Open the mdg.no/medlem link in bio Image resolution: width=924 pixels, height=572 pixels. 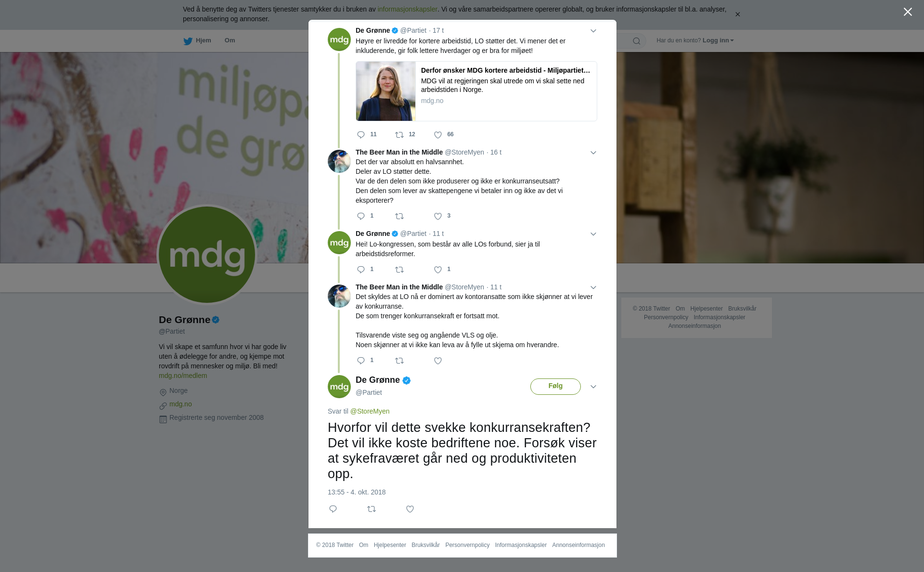[183, 376]
